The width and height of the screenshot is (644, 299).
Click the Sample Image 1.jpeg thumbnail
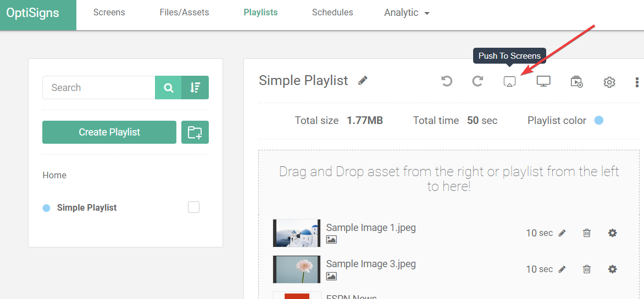tap(297, 233)
